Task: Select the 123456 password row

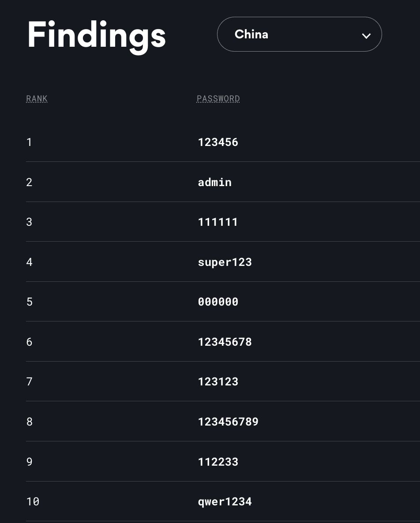Action: point(218,142)
